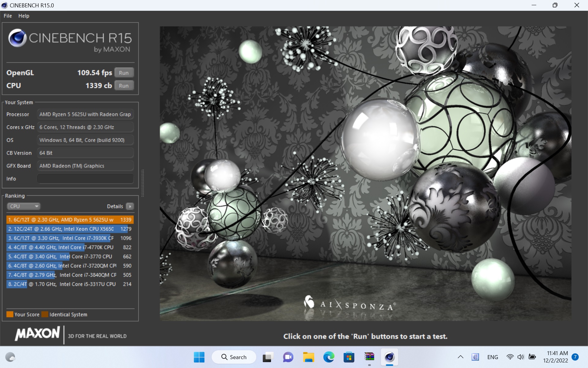Select the Core i5-3317U ranking row
Viewport: 588px width, 368px height.
pos(70,284)
